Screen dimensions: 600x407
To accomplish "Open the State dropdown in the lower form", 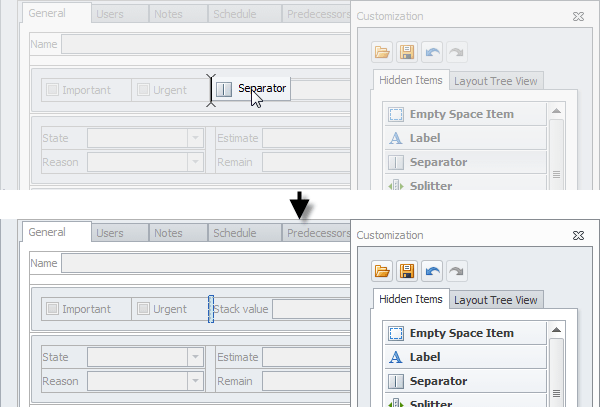I will pos(195,357).
